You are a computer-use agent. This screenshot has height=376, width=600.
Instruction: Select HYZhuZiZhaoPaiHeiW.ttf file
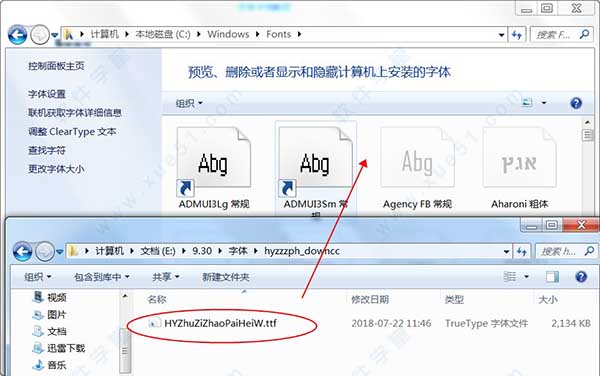point(220,323)
